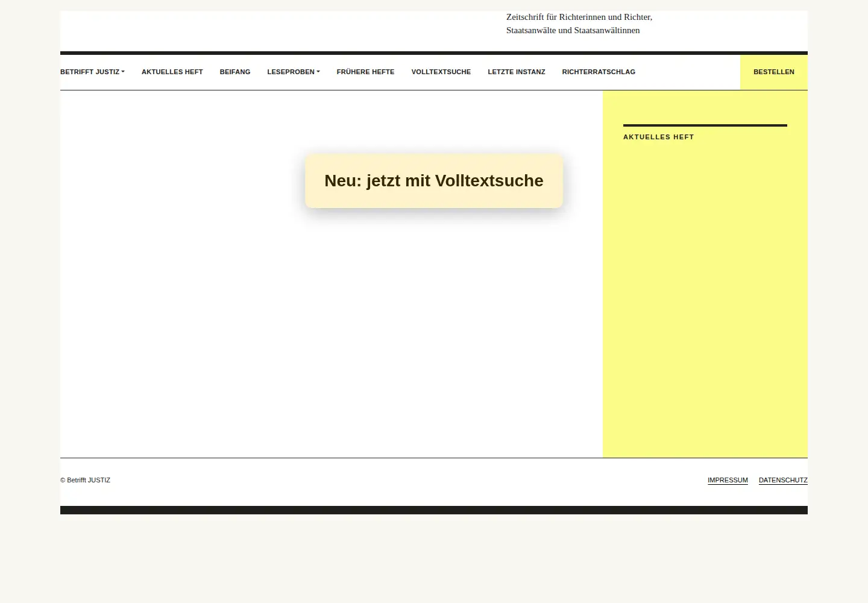Go to the Beifang page

coord(235,72)
